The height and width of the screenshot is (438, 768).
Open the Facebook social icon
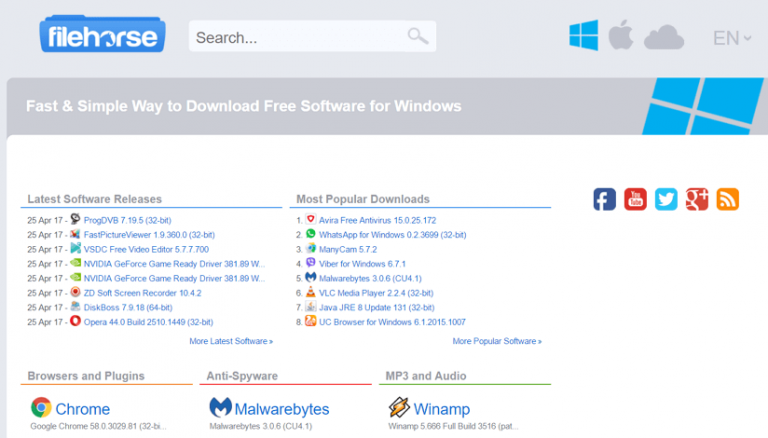(x=604, y=199)
